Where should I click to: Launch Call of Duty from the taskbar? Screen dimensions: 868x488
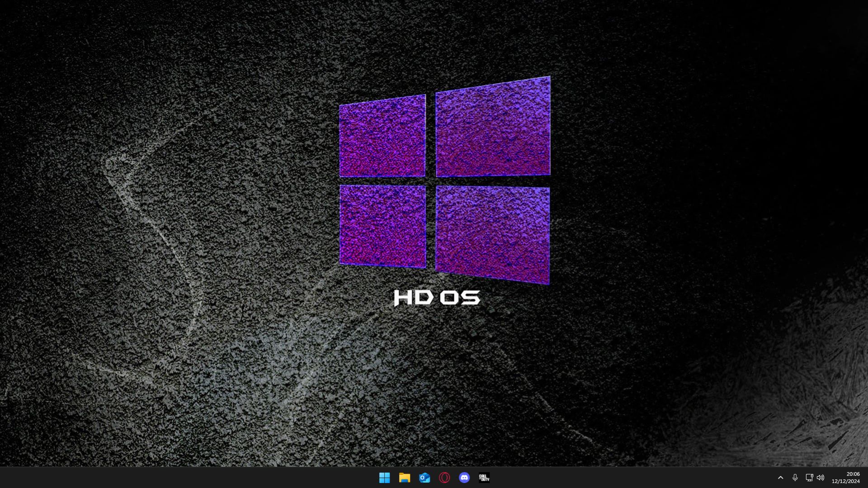click(x=484, y=478)
